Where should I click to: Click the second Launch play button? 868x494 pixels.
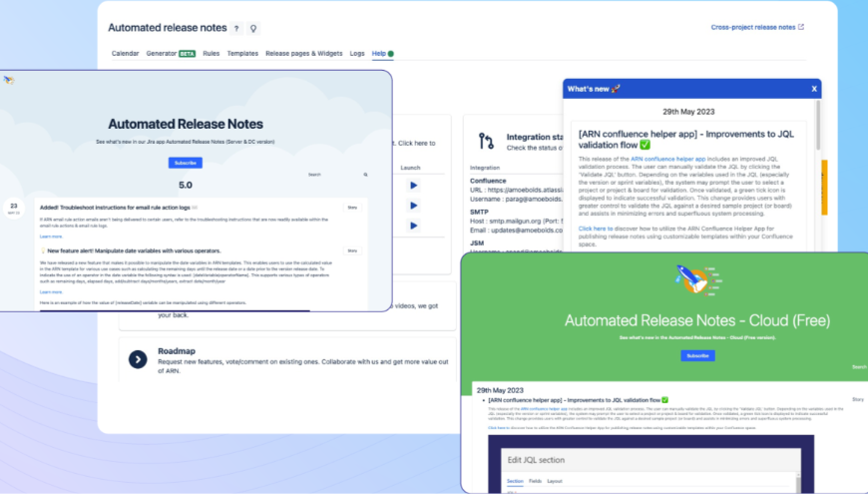[x=413, y=206]
